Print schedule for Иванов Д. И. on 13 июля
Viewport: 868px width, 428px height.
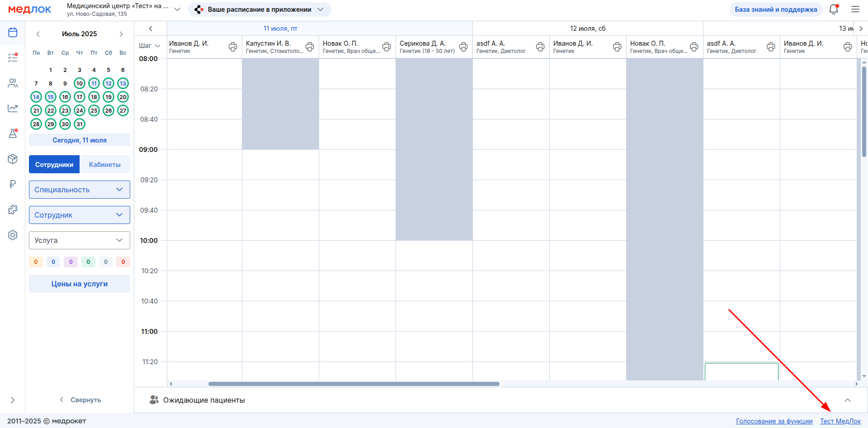point(848,47)
